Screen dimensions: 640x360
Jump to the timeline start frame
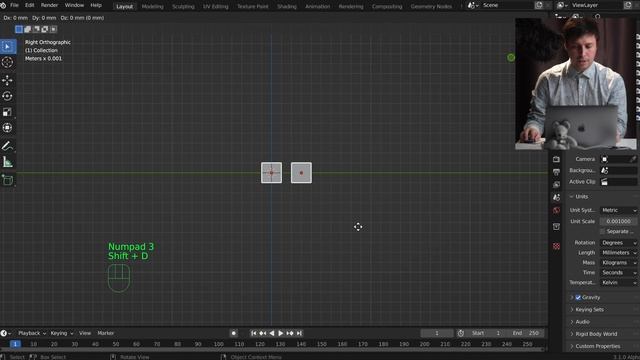[253, 333]
